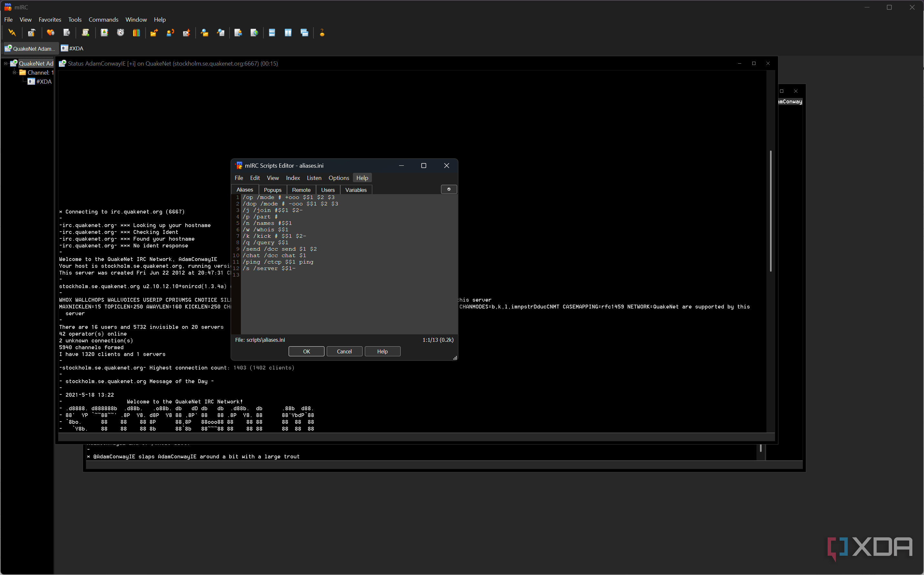Click alias line '/ping /ctcp $$1 ping'
The image size is (924, 575).
tap(278, 262)
